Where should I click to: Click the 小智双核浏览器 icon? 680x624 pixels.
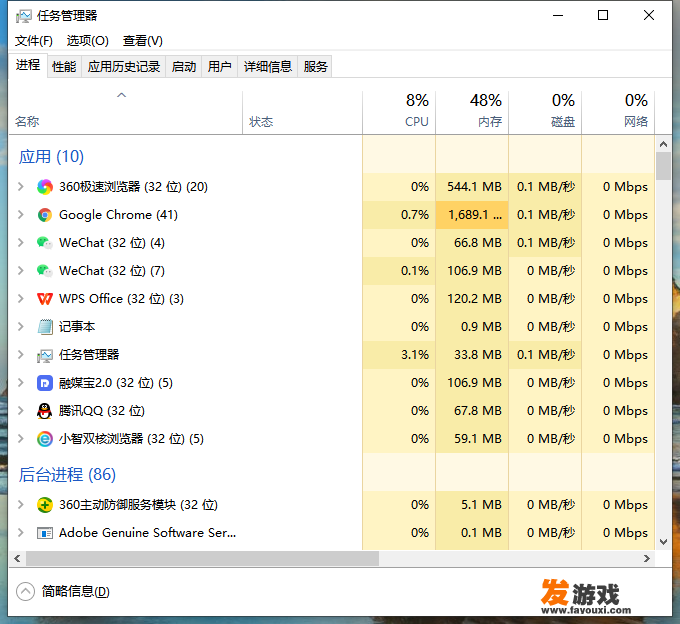(45, 439)
